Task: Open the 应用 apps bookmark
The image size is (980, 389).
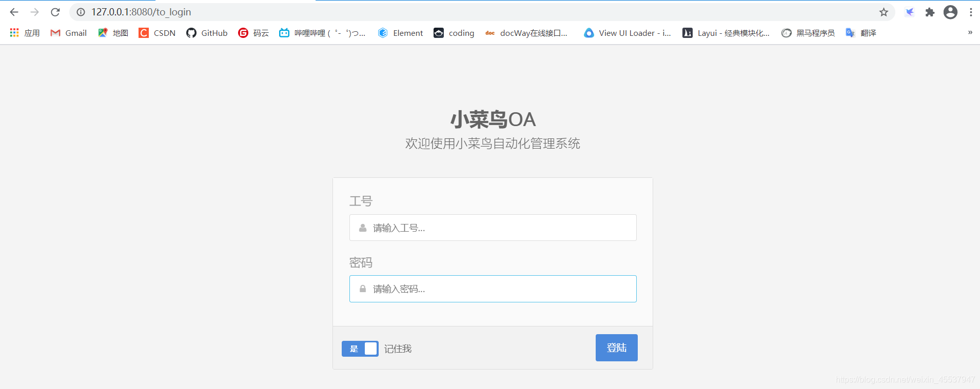Action: tap(25, 33)
